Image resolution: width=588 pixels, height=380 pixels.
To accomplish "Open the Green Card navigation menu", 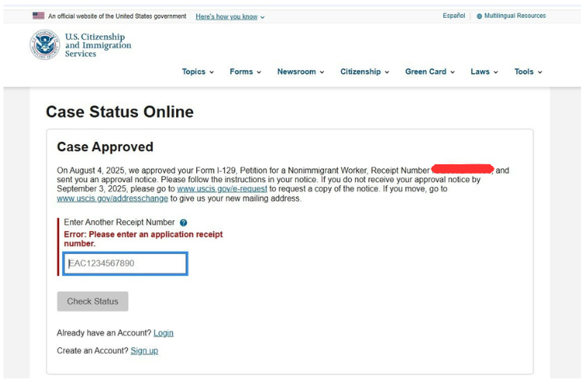I will click(x=429, y=72).
